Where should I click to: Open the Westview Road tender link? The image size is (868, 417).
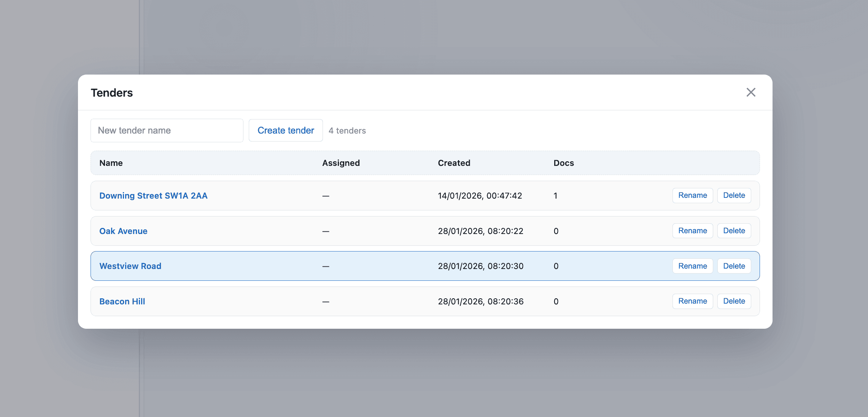tap(130, 266)
